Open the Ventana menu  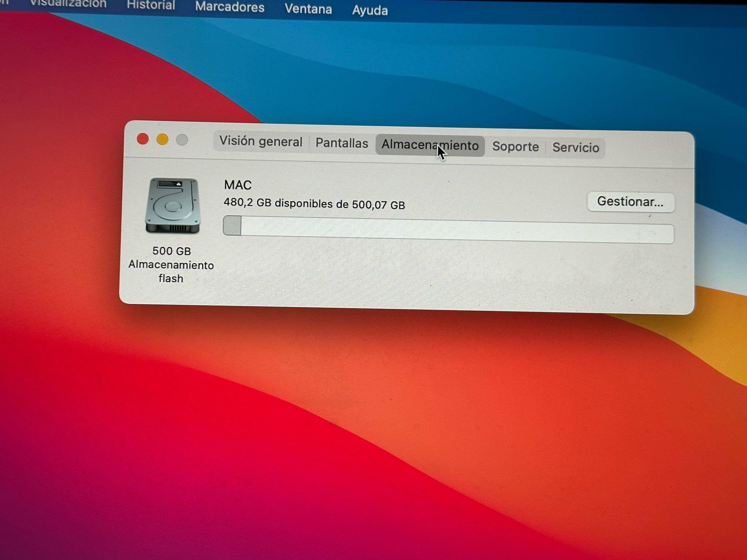308,9
